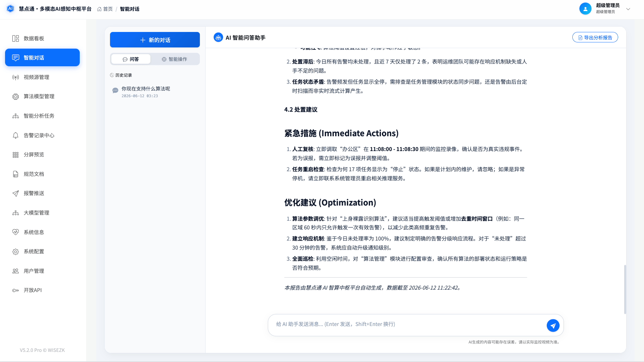The width and height of the screenshot is (644, 362).
Task: Click the 超级管理员 username label
Action: pos(608,5)
